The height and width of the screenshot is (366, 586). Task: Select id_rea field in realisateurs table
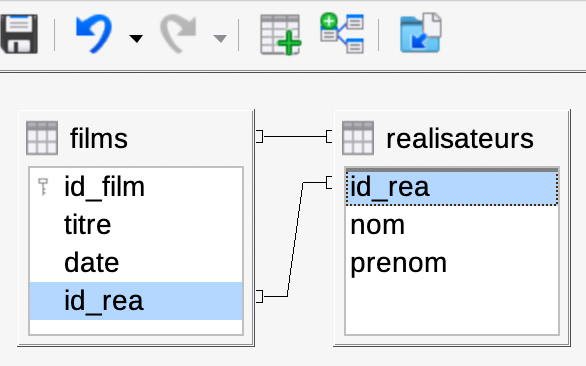click(x=452, y=187)
